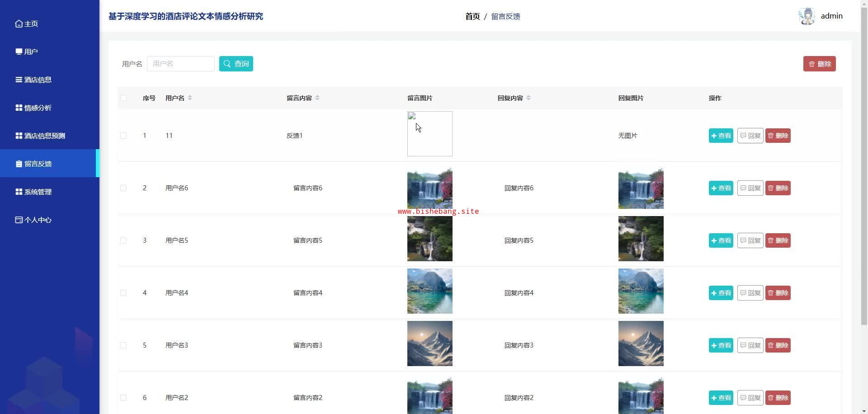
Task: Click the admin avatar image
Action: tap(807, 16)
